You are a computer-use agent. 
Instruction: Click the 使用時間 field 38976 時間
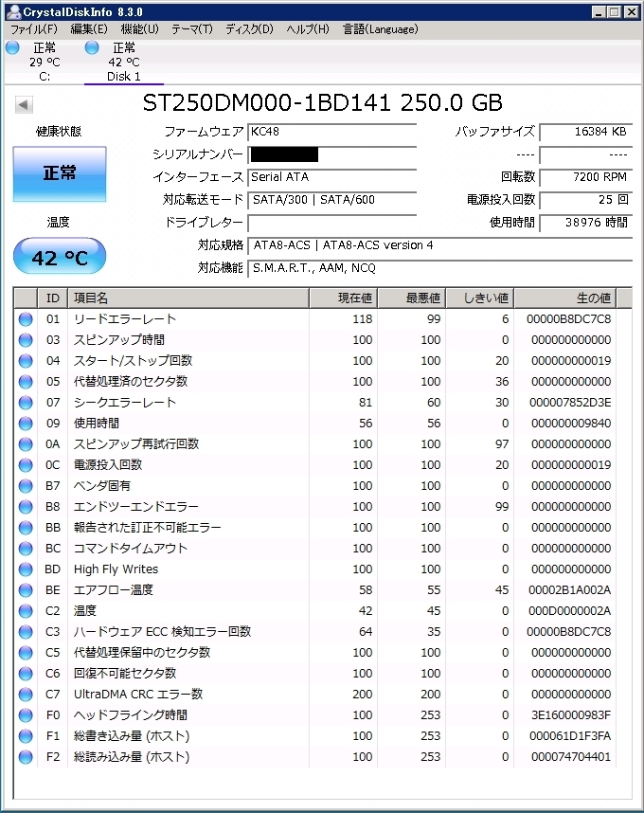[x=585, y=223]
